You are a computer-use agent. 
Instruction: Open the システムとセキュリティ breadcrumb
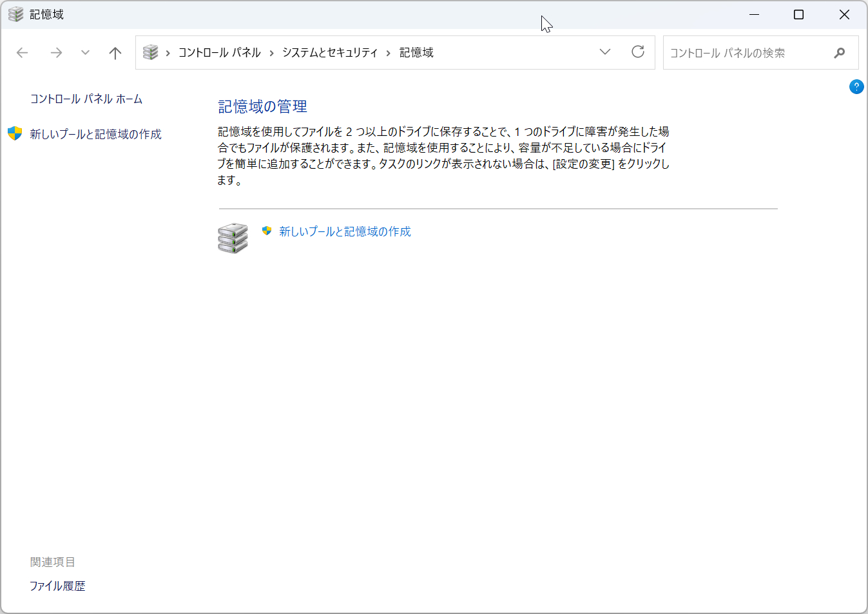pyautogui.click(x=330, y=52)
